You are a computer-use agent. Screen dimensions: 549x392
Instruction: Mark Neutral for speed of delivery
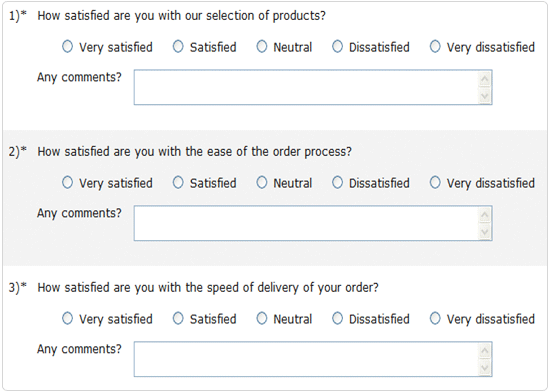tap(262, 318)
